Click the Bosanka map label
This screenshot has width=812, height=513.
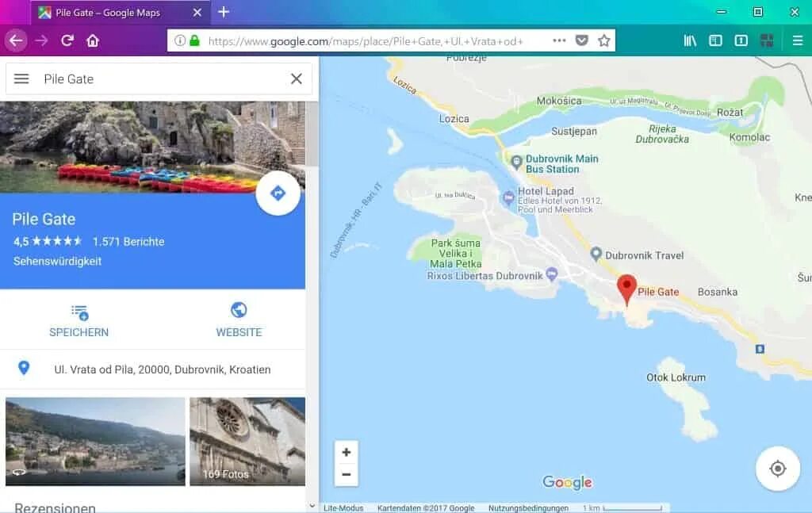[717, 292]
